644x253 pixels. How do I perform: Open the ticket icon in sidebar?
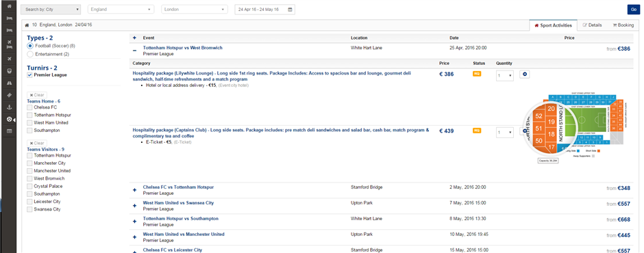tap(10, 95)
